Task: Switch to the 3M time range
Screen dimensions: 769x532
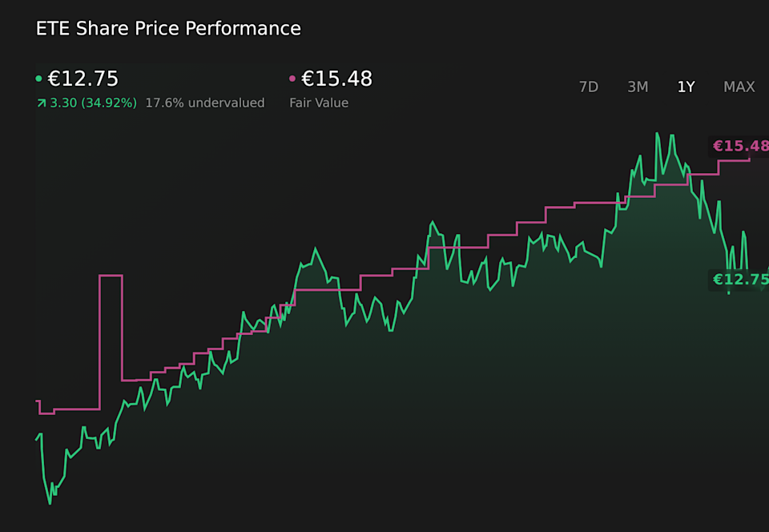Action: tap(638, 87)
